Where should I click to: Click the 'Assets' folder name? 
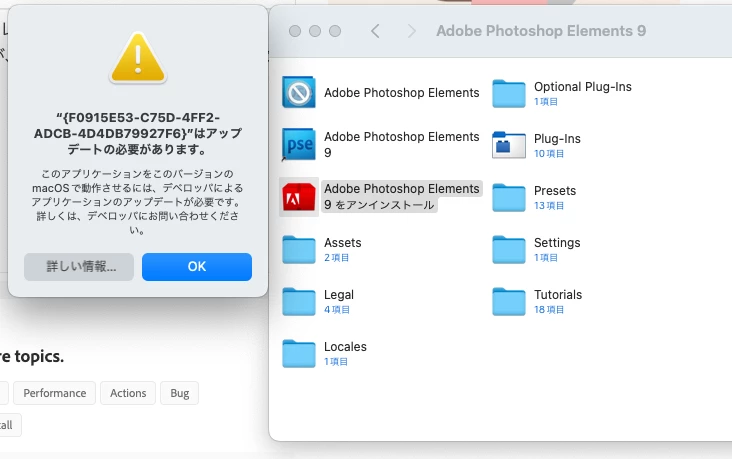(343, 243)
